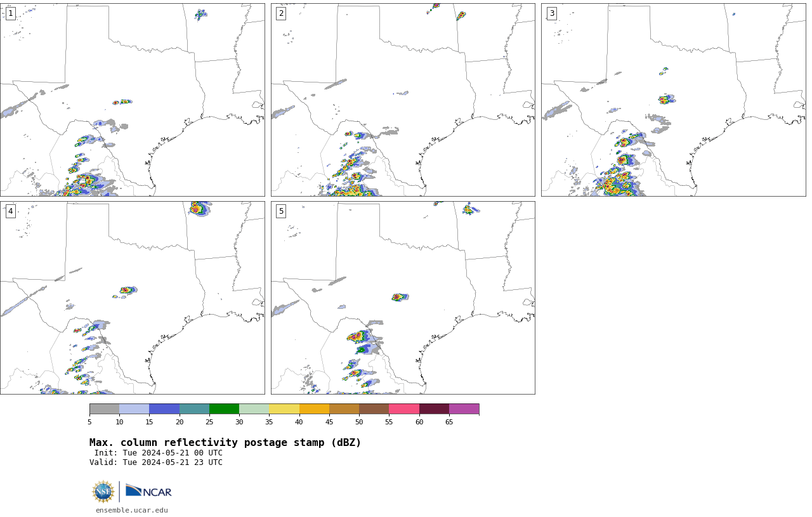The image size is (812, 517).
Task: Click the panel number 3 label box
Action: pos(551,13)
